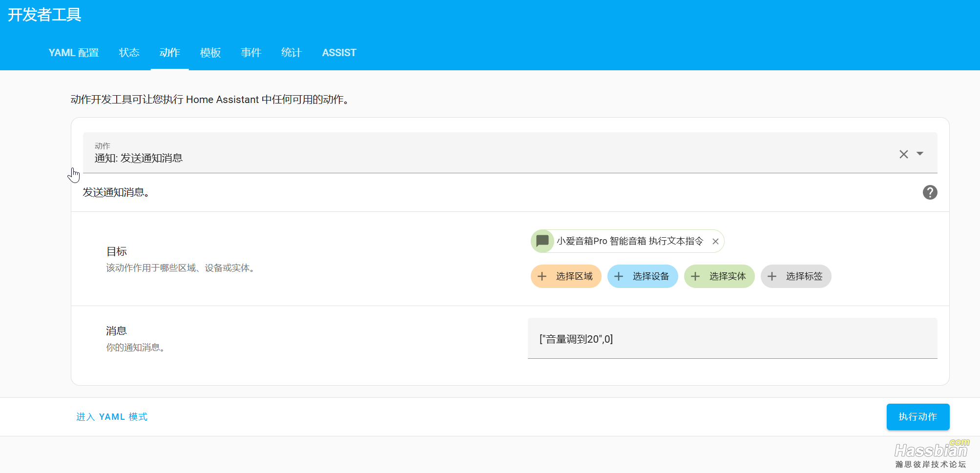Click the message icon on the entity chip
The height and width of the screenshot is (473, 980).
coord(542,241)
